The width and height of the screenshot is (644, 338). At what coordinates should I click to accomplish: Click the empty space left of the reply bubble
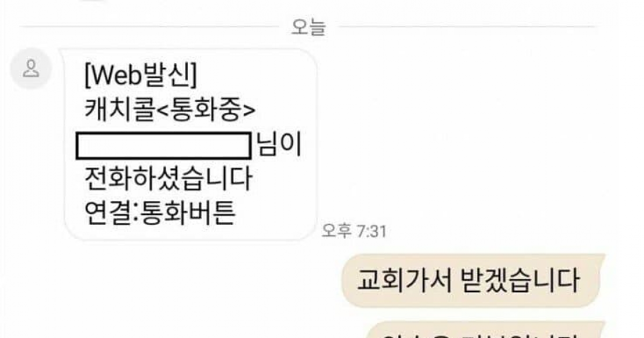172,281
